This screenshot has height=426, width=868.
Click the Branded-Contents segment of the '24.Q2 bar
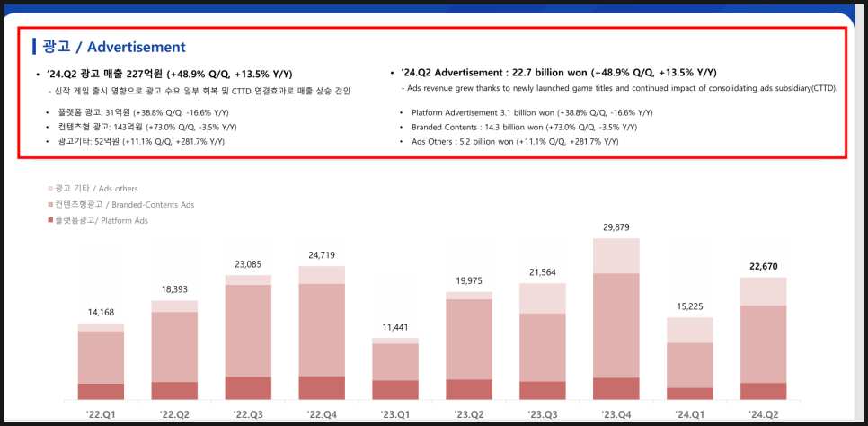coord(764,344)
